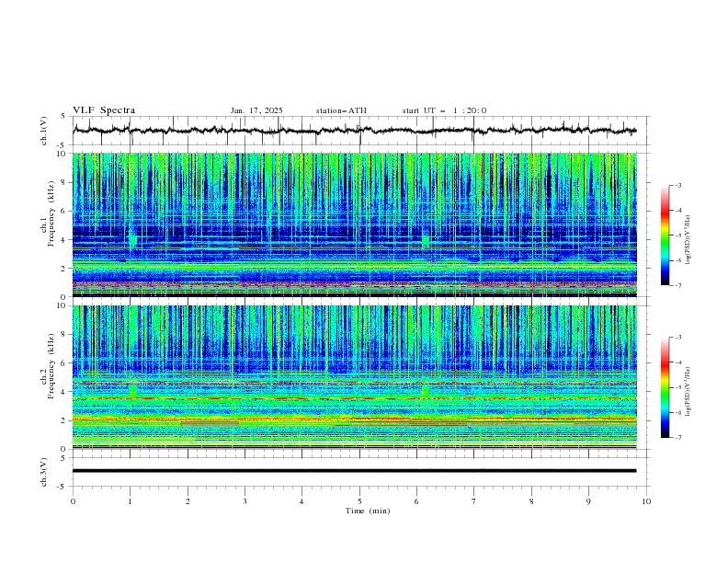The image size is (728, 563).
Task: Click the 'VLF Spectra' title text
Action: point(104,110)
